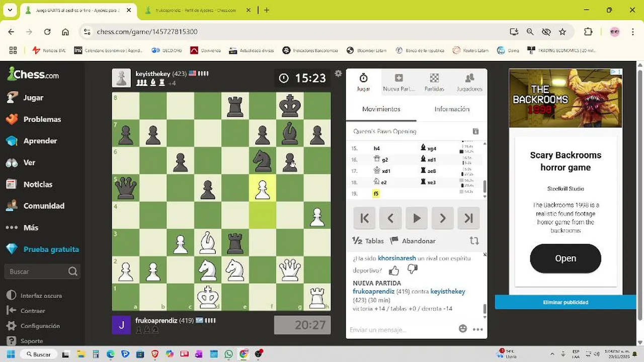The height and width of the screenshot is (362, 644).
Task: Open chat options three dots
Action: (478, 329)
